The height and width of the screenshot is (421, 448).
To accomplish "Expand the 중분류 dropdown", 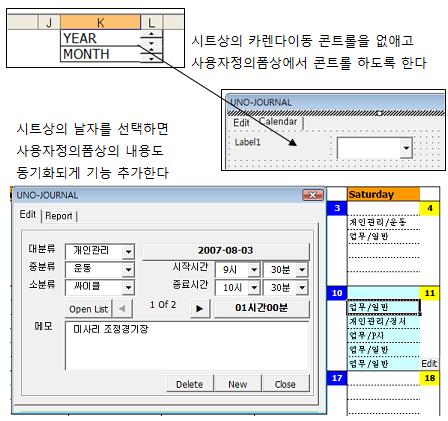I will 128,269.
